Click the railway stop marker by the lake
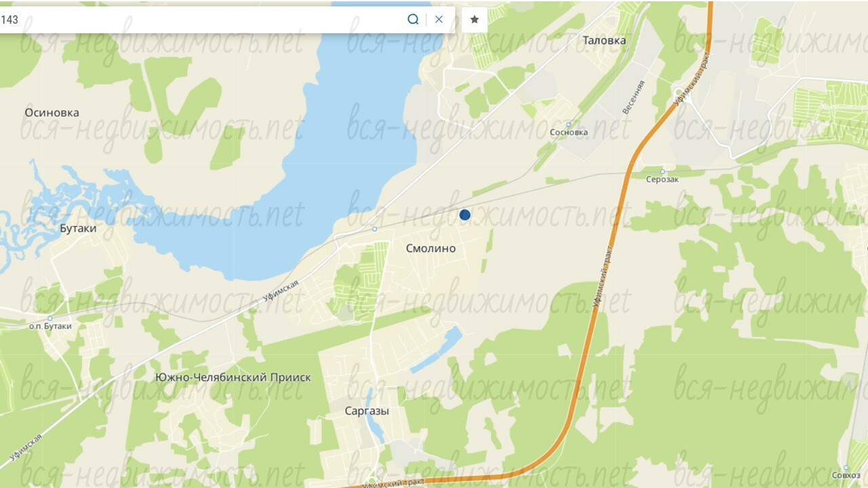Screen dimensions: 868x488 [x=374, y=229]
